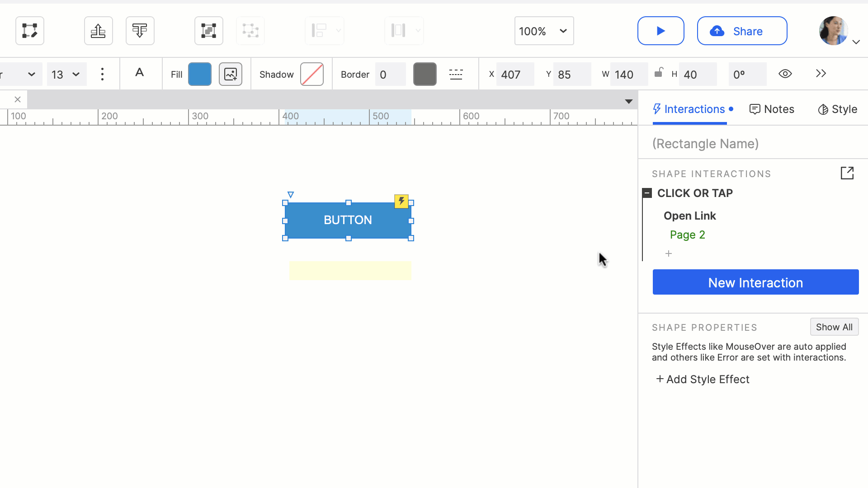This screenshot has height=488, width=868.
Task: Open the page tabs dropdown arrow
Action: pyautogui.click(x=628, y=101)
